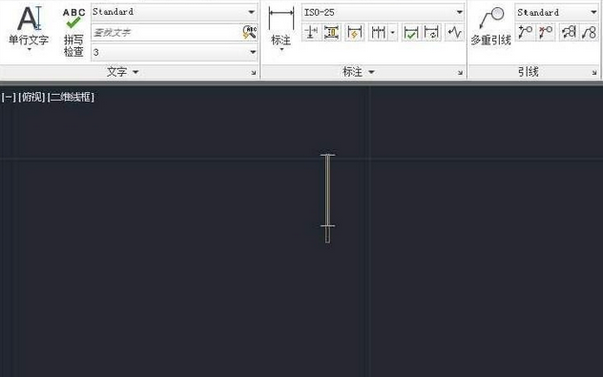Screen dimensions: 603x377
Task: Open the 引线 panel dialog launcher arrow
Action: point(594,73)
